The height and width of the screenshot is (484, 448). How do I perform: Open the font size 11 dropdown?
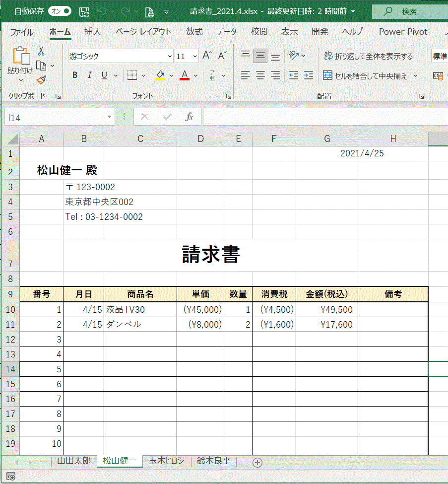(195, 57)
